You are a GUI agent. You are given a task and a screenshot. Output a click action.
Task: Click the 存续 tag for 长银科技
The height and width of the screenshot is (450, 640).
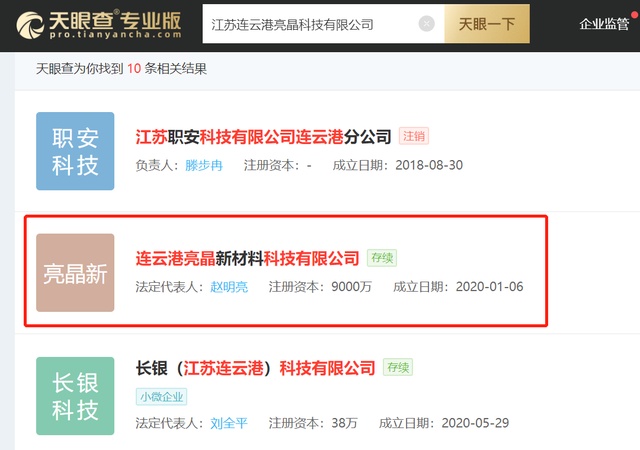397,368
